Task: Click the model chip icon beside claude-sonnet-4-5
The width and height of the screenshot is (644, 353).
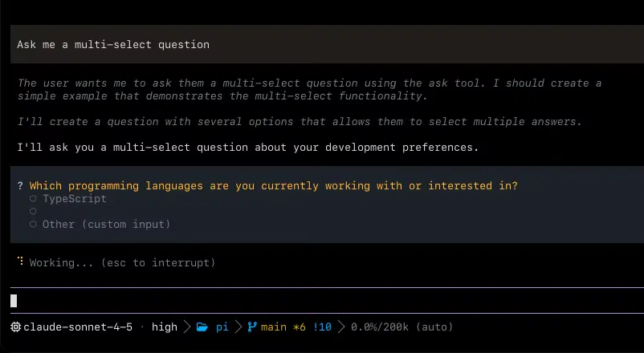Action: click(15, 327)
